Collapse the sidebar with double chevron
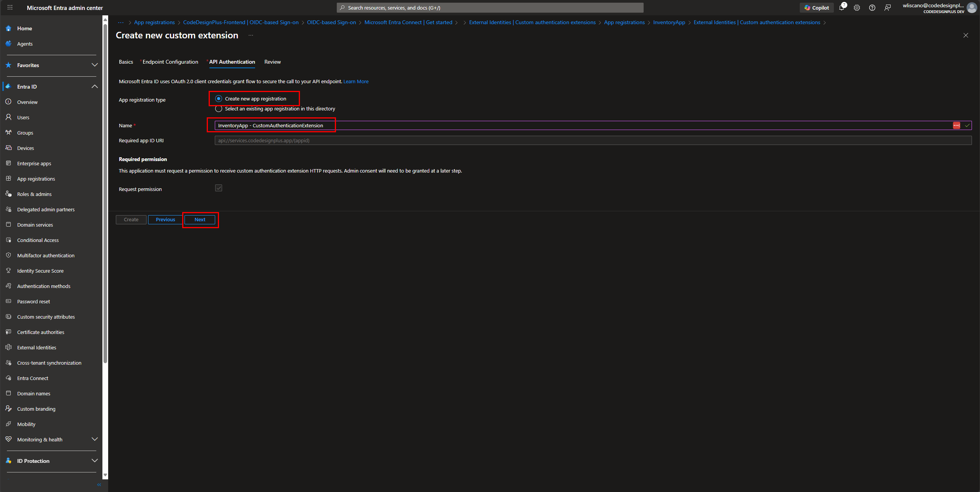The image size is (980, 492). 99,485
